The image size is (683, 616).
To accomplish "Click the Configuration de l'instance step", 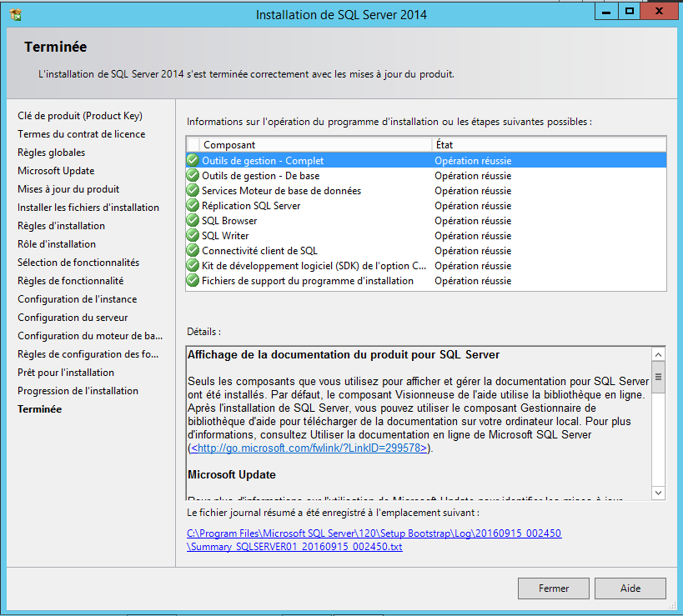I will [78, 299].
